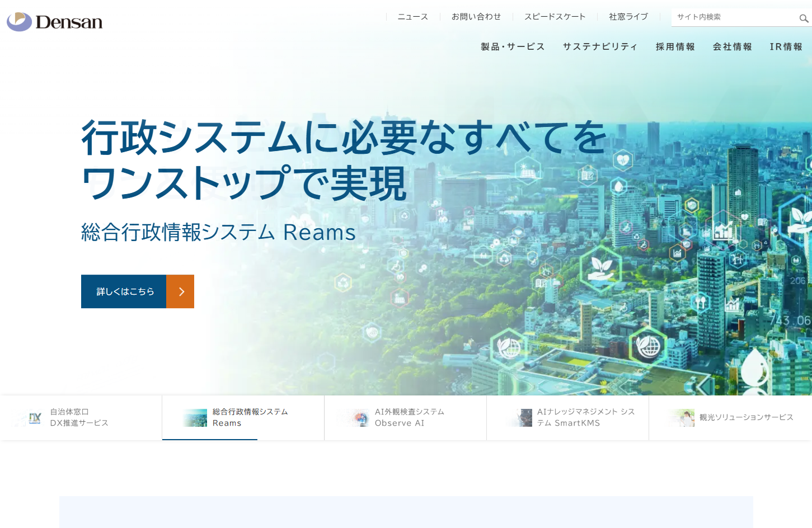Visit the スピードスケート link
Image resolution: width=812 pixels, height=528 pixels.
click(x=555, y=17)
